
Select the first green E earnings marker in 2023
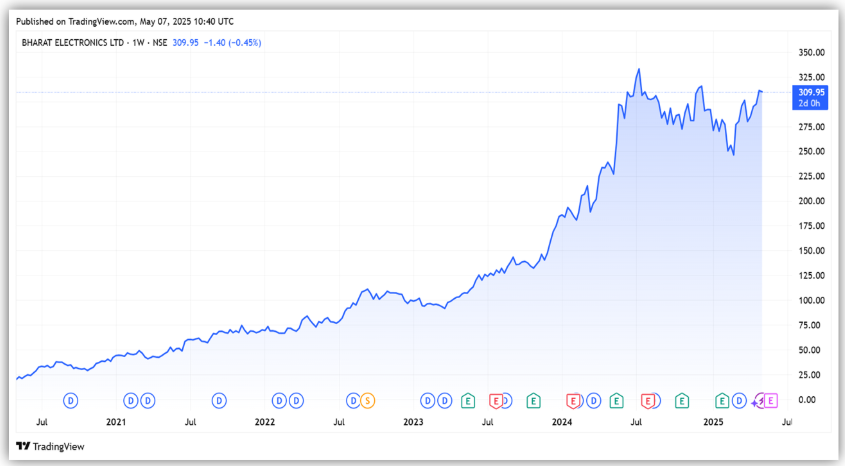point(467,400)
